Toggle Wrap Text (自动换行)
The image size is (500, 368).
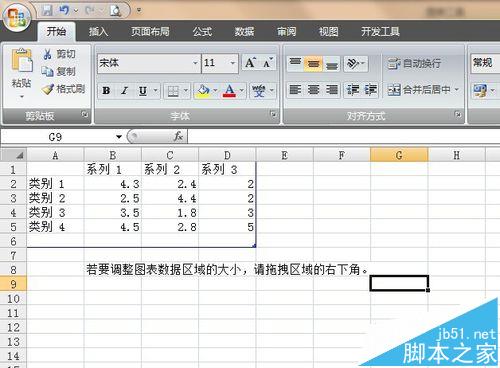pyautogui.click(x=415, y=63)
